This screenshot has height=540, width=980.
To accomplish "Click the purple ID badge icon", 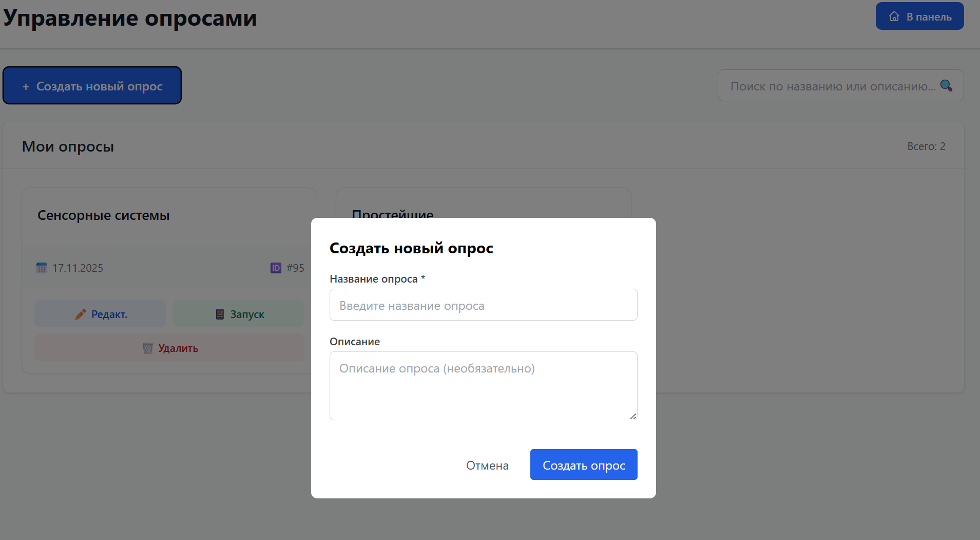I will pyautogui.click(x=276, y=268).
